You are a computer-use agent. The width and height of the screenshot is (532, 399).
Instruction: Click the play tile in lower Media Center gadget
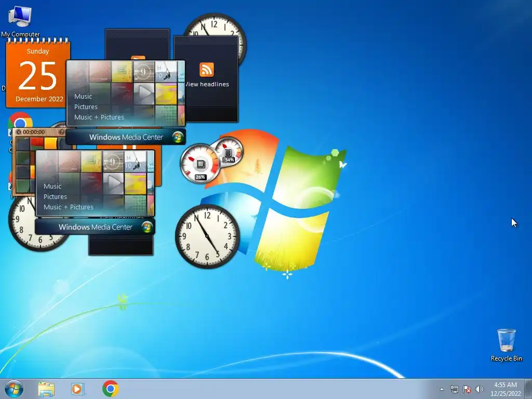coord(113,183)
